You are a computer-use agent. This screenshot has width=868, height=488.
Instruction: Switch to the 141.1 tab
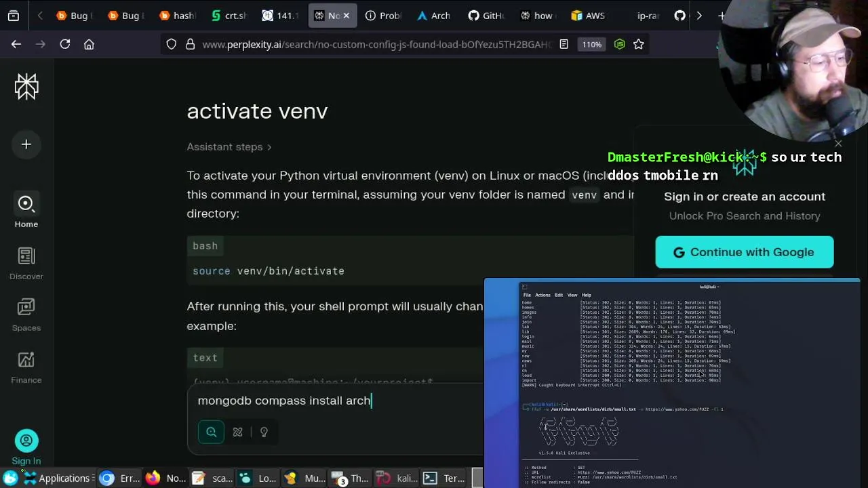(280, 16)
